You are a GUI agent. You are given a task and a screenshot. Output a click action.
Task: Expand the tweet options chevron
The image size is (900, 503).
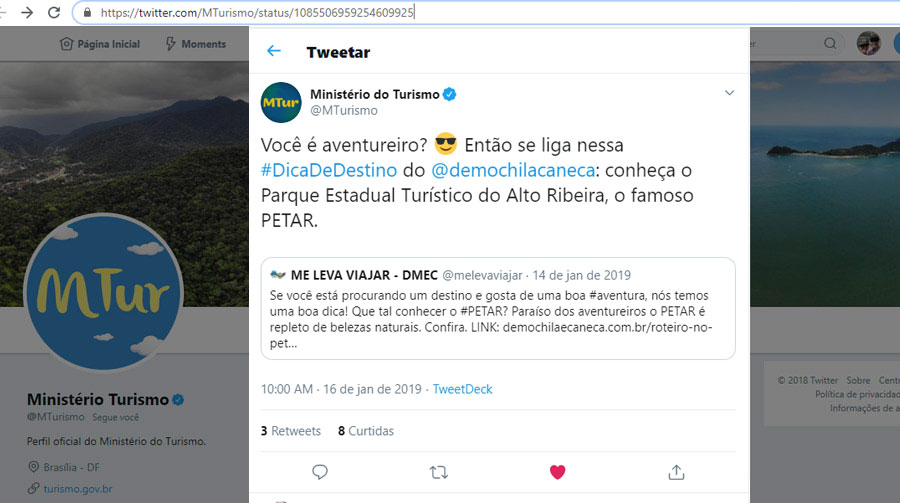(x=729, y=92)
